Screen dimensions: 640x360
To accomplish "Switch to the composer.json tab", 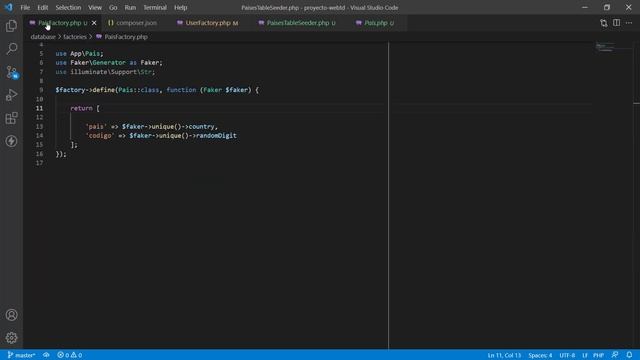I will pos(136,23).
